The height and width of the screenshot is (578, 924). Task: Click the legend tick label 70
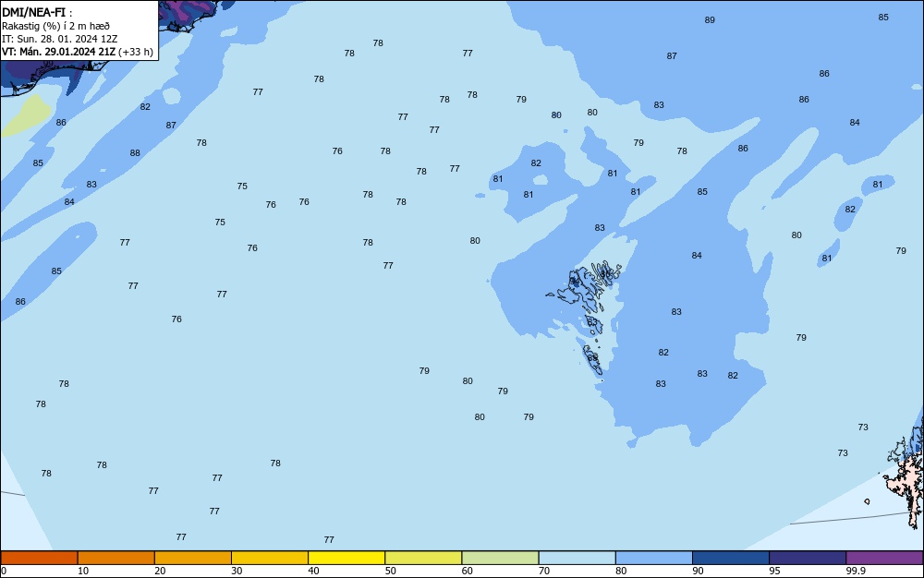[544, 571]
